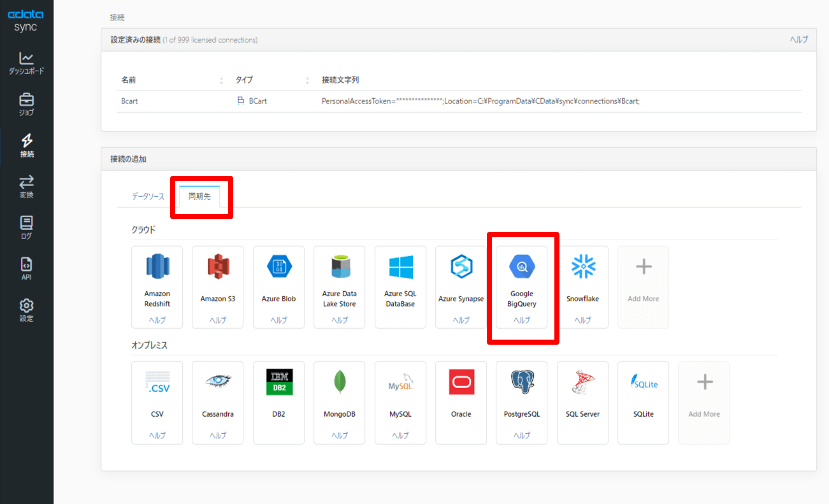Click the BCart type icon in the connection row
This screenshot has height=504, width=829.
[x=241, y=101]
